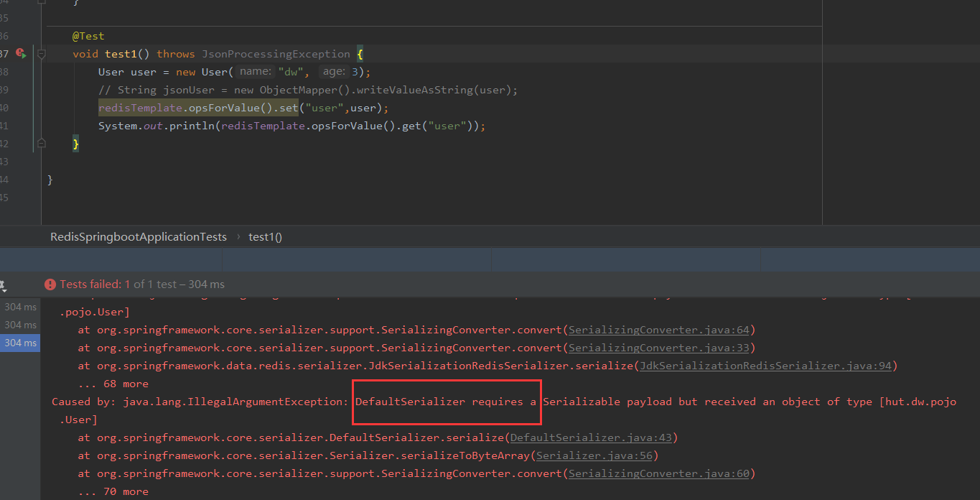Viewport: 980px width, 500px height.
Task: Place the cursor on the @Test annotation
Action: pyautogui.click(x=88, y=36)
